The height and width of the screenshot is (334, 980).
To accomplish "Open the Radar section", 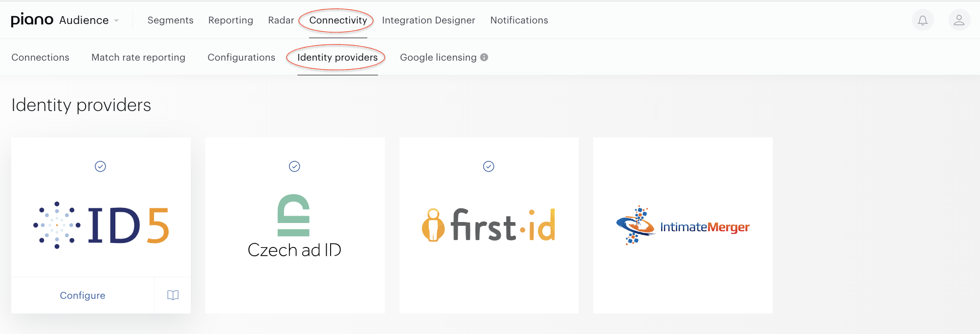I will click(x=281, y=20).
